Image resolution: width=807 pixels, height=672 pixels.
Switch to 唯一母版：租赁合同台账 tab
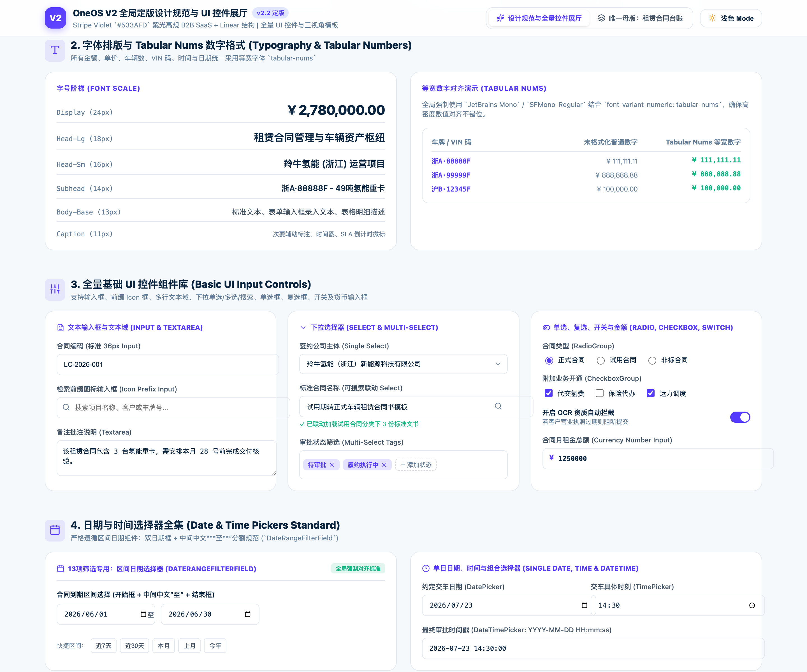click(x=640, y=18)
